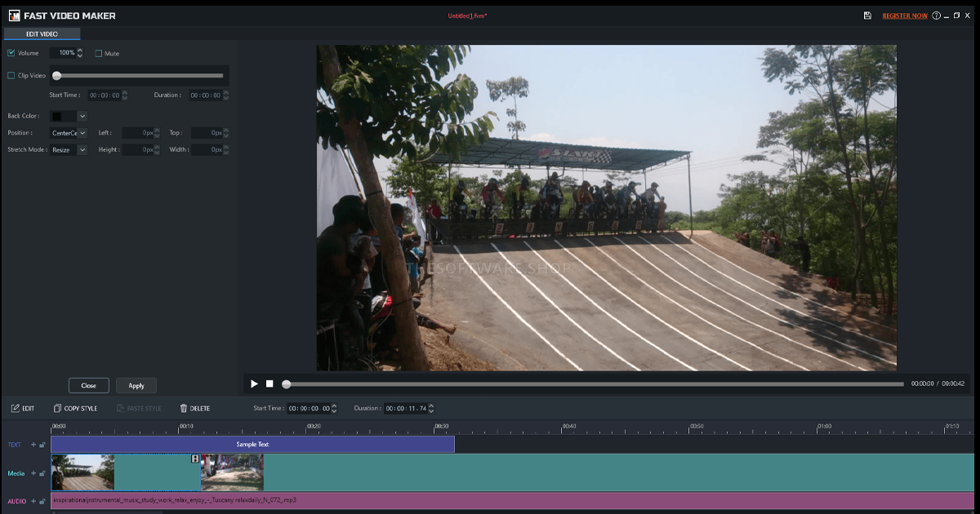Open the REGISTER NOW link
This screenshot has height=514, width=980.
(905, 16)
